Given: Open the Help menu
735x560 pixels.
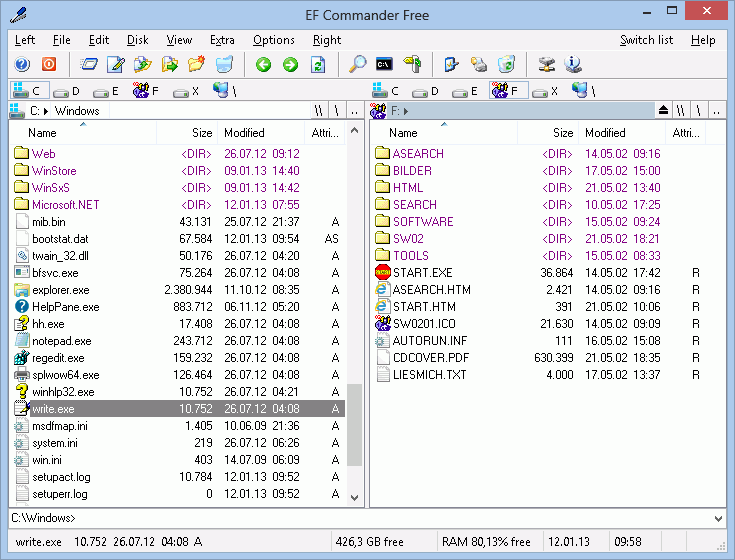Looking at the screenshot, I should [703, 40].
